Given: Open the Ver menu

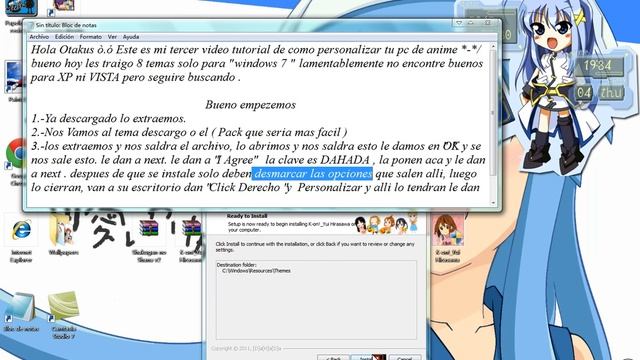Looking at the screenshot, I should point(112,37).
